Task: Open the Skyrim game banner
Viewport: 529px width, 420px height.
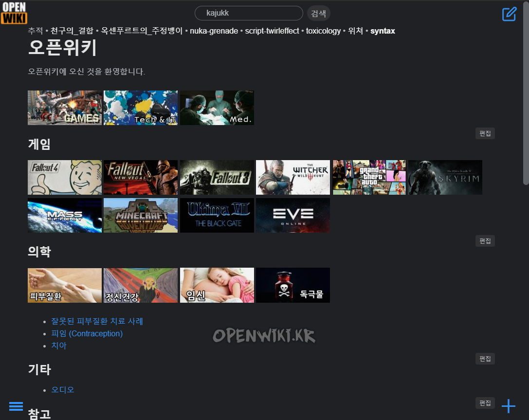Action: pyautogui.click(x=445, y=178)
